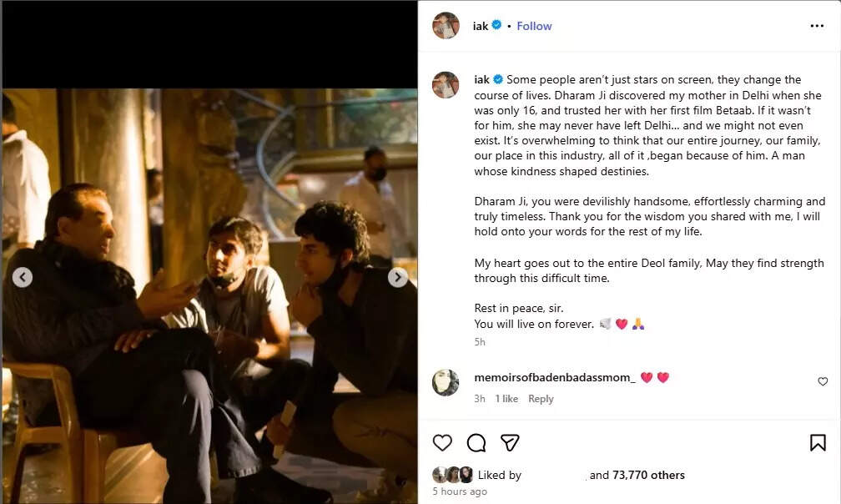Viewport: 841px width, 504px height.
Task: Click the verified badge in the header
Action: [x=497, y=26]
